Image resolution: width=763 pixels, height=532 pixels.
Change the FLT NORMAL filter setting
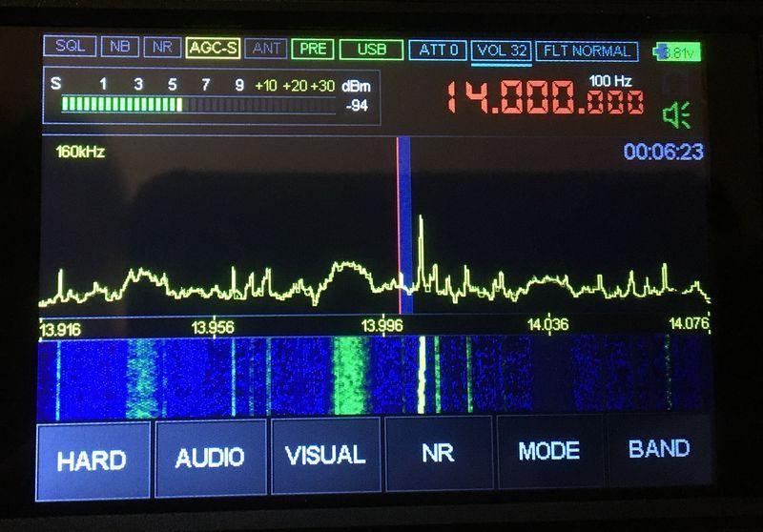[x=587, y=51]
